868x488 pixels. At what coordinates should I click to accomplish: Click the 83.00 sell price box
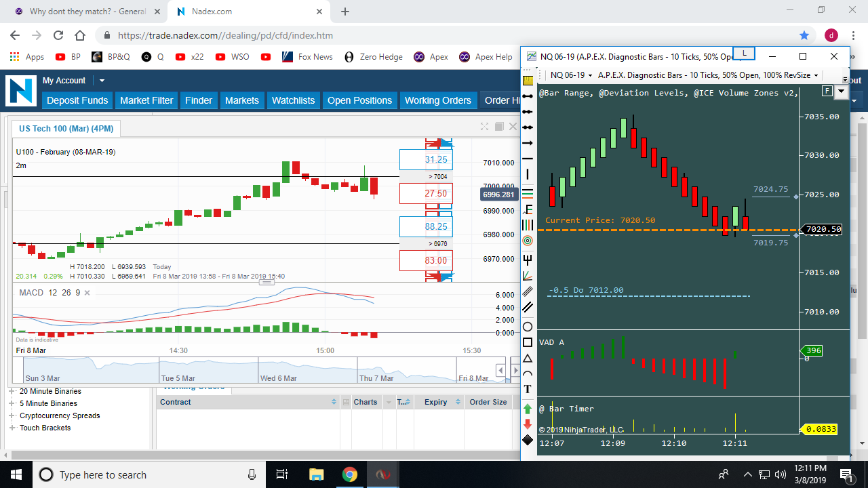point(426,260)
